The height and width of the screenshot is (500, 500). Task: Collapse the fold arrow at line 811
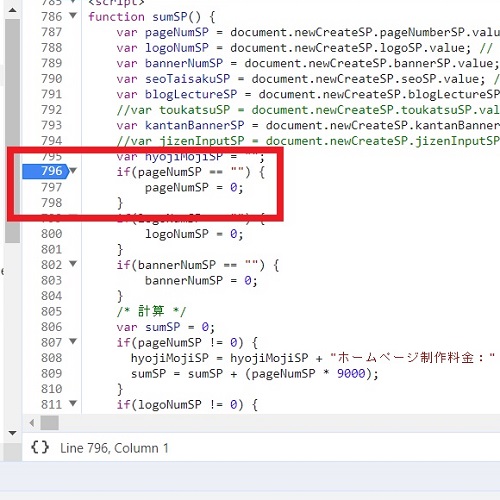pos(73,403)
